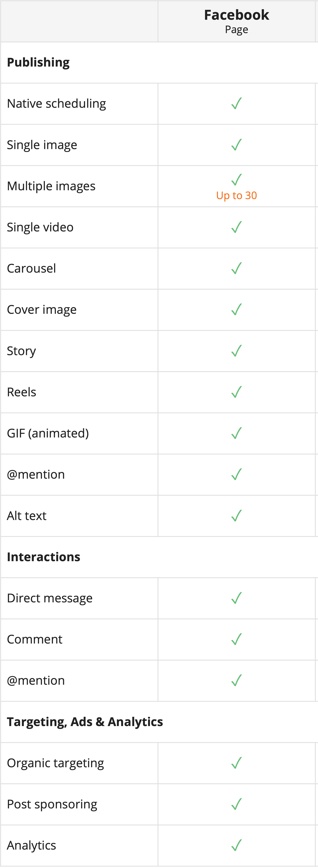Click the Multiple images row label

click(x=51, y=186)
